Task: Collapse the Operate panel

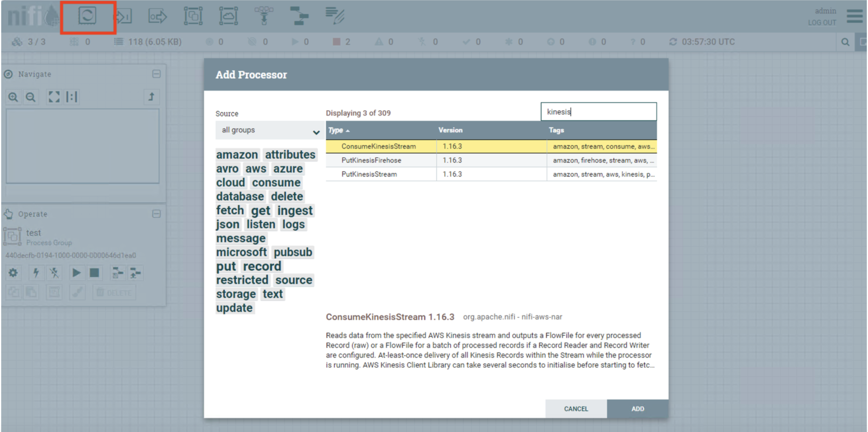Action: 157,214
